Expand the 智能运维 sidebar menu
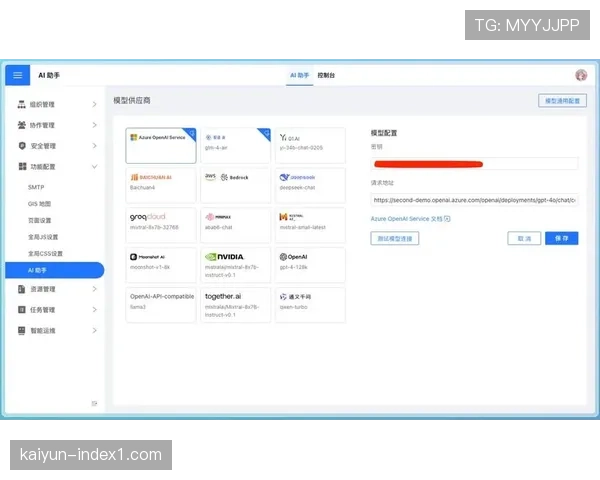 [x=55, y=330]
